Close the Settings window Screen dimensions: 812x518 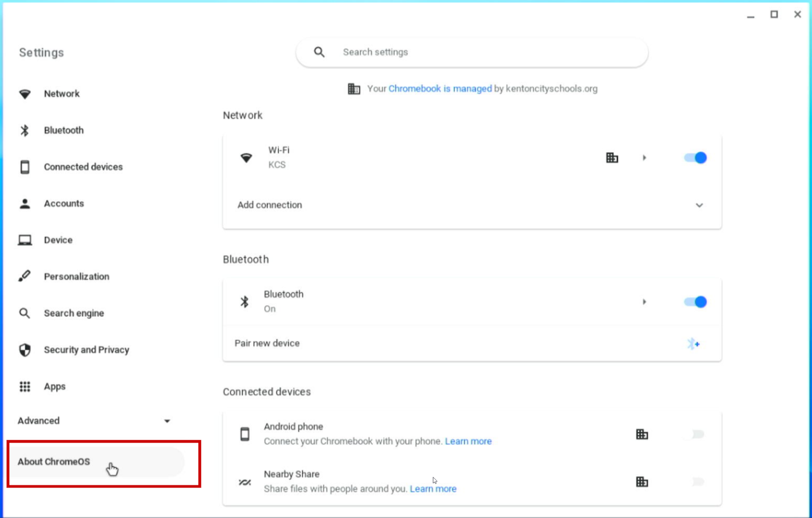(x=797, y=15)
